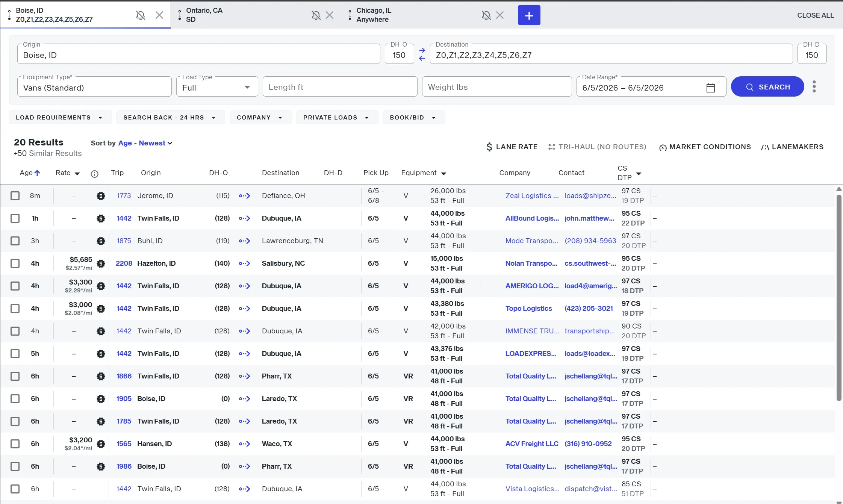
Task: Open the three-dot more options menu
Action: (x=814, y=86)
